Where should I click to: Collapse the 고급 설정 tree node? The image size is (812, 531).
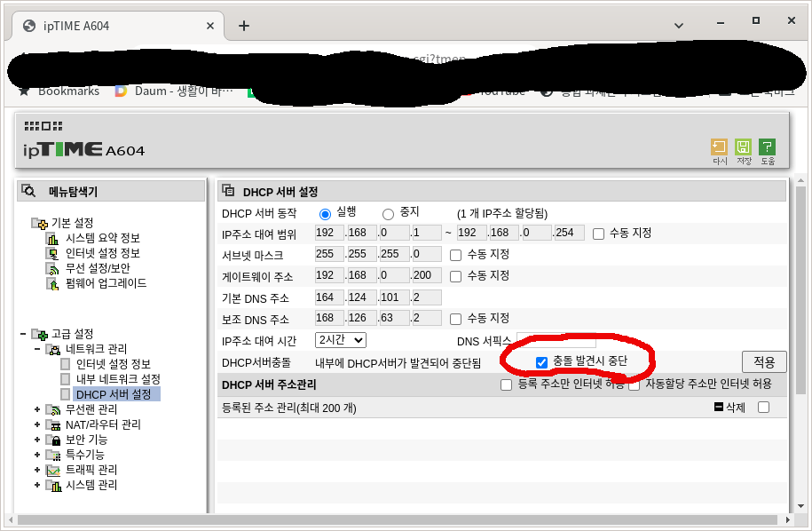point(23,334)
